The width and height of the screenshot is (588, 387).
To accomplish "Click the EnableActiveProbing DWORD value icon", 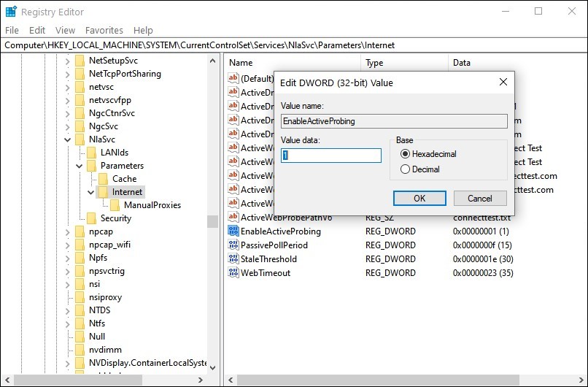I will click(233, 231).
